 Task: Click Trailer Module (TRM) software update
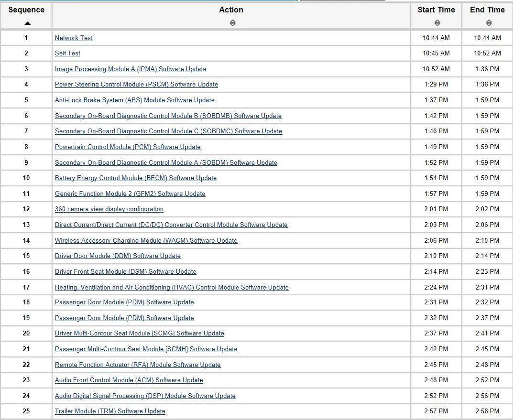pyautogui.click(x=110, y=411)
